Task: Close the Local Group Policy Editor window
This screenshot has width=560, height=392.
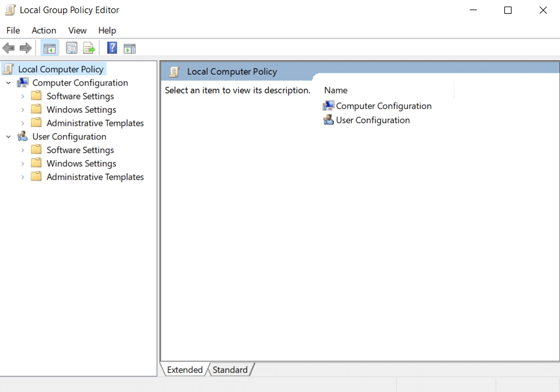Action: pyautogui.click(x=543, y=10)
